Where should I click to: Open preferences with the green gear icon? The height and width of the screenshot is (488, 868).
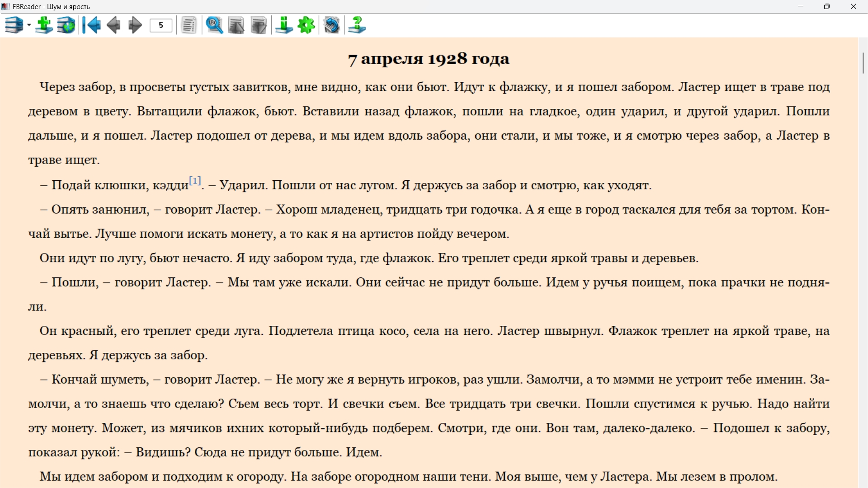tap(307, 25)
